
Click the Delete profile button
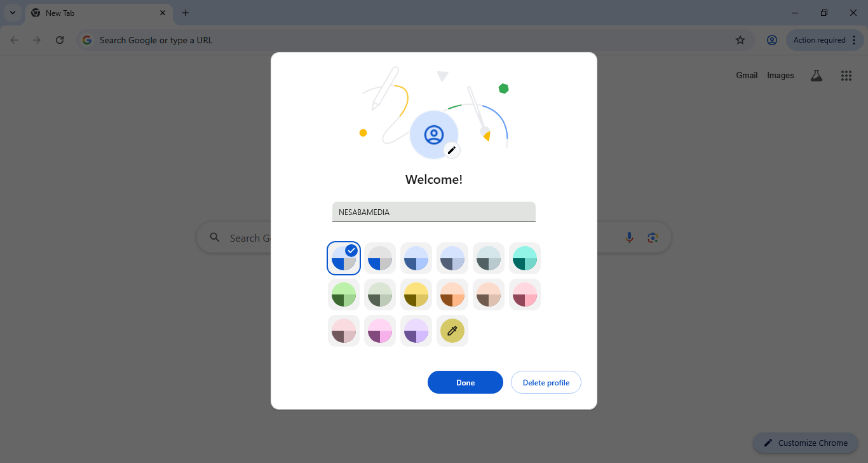click(546, 382)
